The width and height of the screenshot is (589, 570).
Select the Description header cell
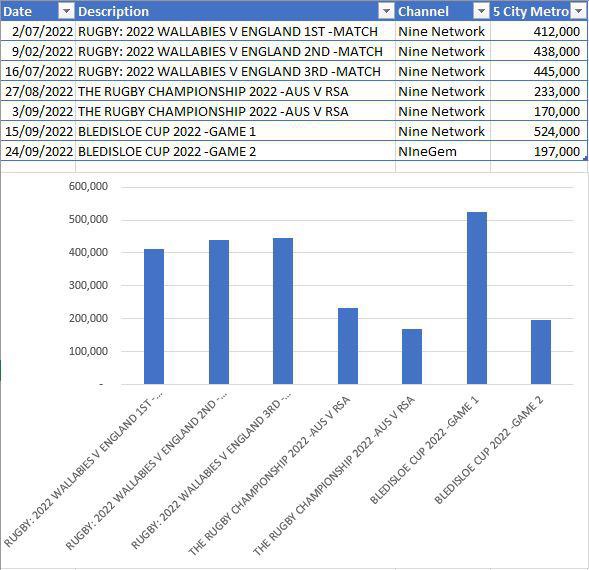235,11
